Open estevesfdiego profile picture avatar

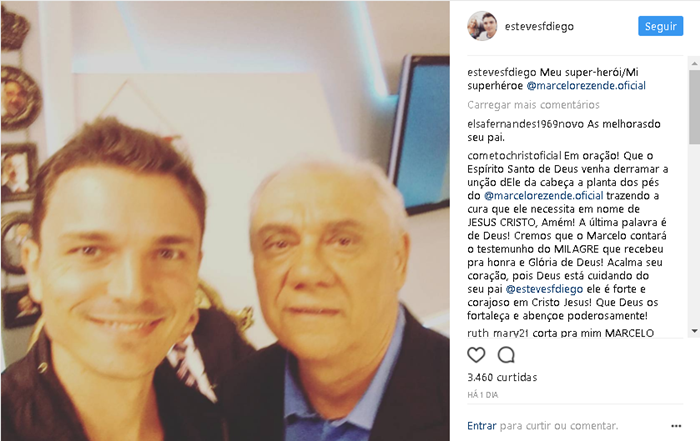[482, 26]
